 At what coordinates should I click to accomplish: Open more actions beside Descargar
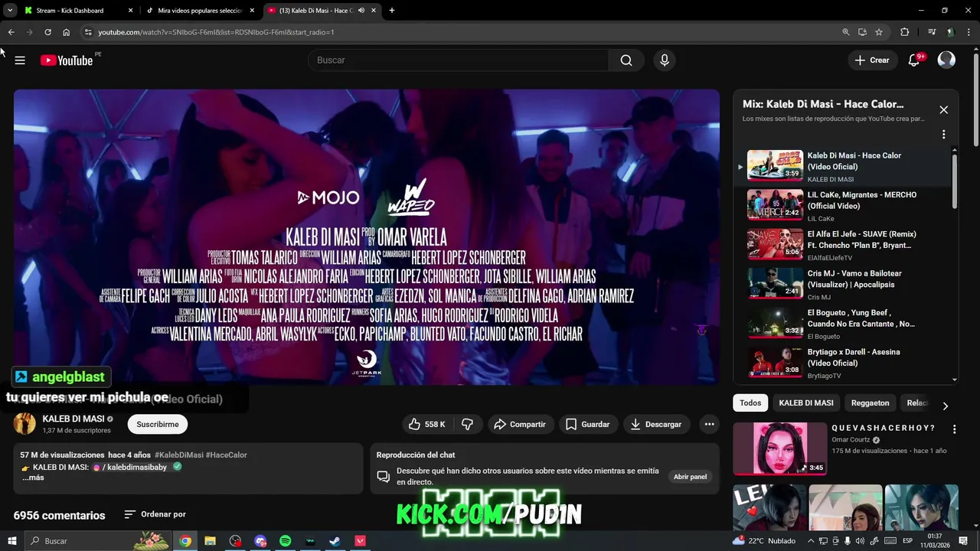[x=709, y=424]
